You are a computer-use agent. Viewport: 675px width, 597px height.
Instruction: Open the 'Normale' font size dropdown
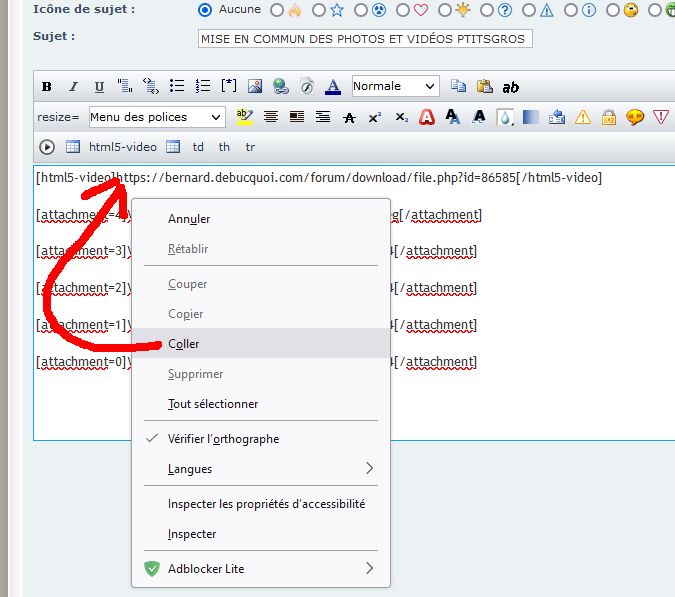[394, 87]
